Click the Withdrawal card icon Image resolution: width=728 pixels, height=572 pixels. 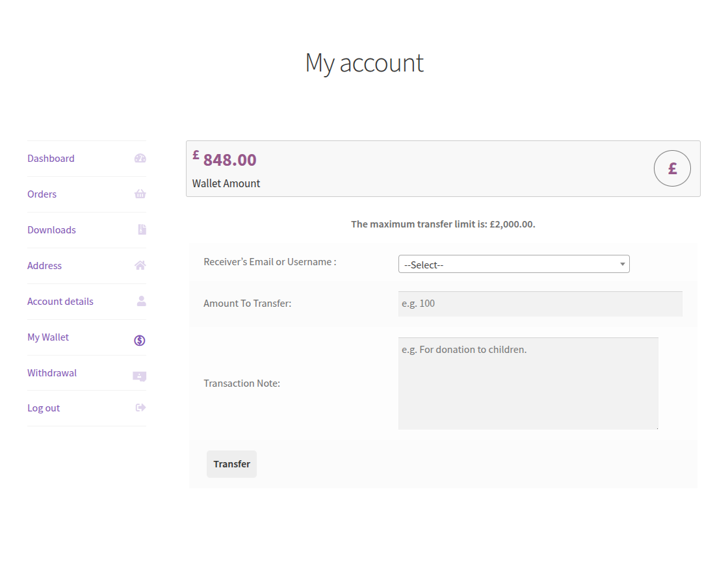click(x=139, y=376)
